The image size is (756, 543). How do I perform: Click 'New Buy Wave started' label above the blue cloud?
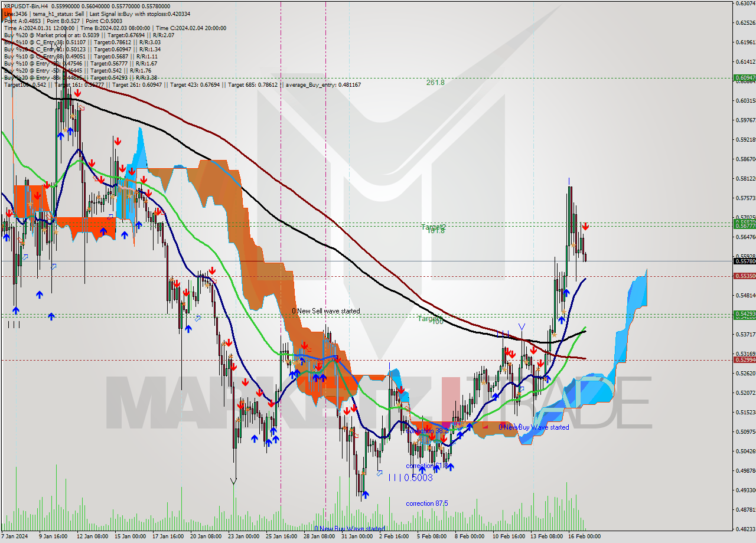pyautogui.click(x=534, y=427)
